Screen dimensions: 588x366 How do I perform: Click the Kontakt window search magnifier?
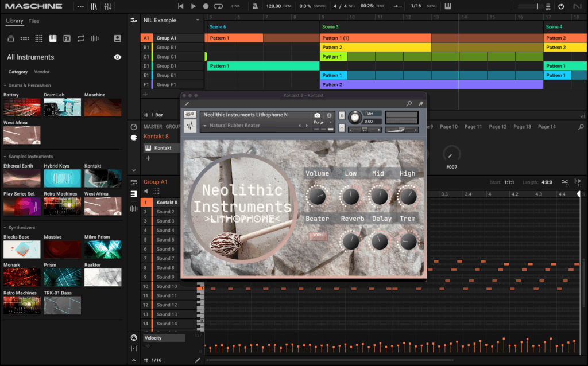(409, 104)
